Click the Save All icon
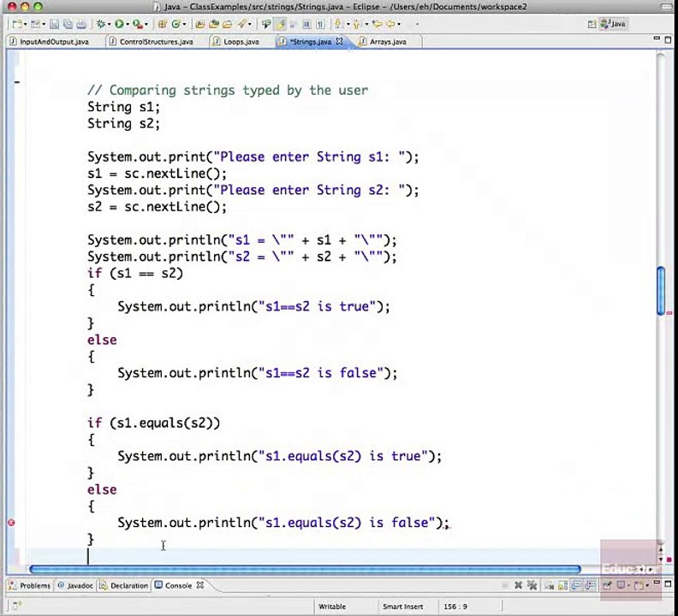 [68, 24]
